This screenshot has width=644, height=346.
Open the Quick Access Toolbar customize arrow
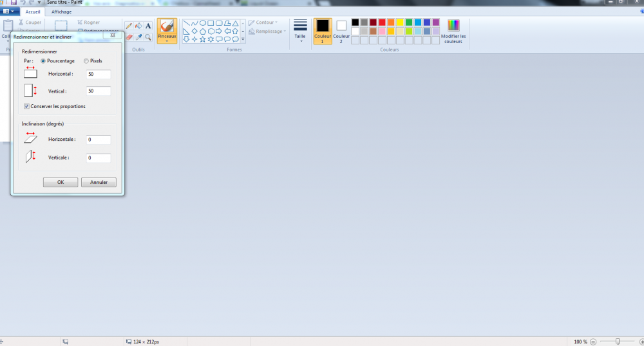(x=39, y=3)
